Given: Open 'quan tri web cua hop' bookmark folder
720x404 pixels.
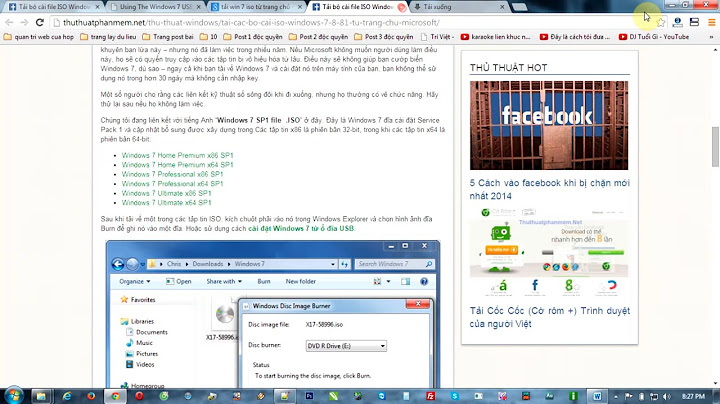Looking at the screenshot, I should [39, 37].
